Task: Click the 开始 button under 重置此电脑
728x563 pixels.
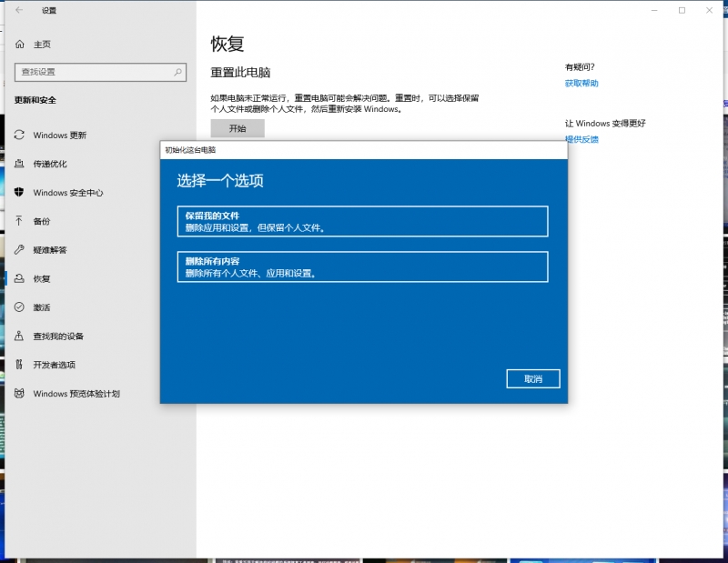Action: point(238,128)
